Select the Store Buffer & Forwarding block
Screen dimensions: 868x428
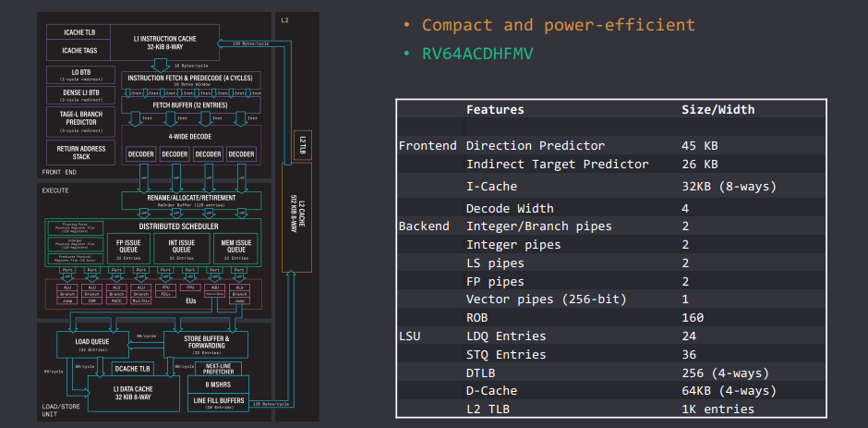tap(206, 344)
